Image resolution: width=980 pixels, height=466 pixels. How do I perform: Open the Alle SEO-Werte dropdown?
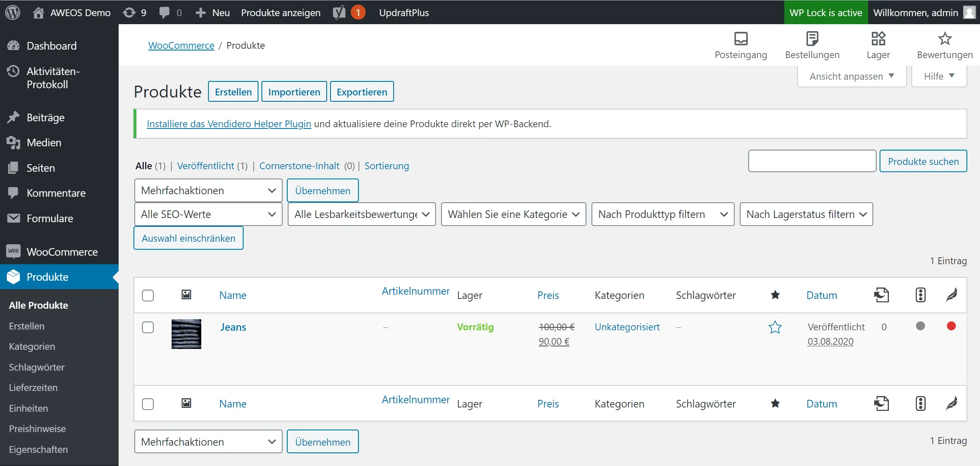point(208,214)
